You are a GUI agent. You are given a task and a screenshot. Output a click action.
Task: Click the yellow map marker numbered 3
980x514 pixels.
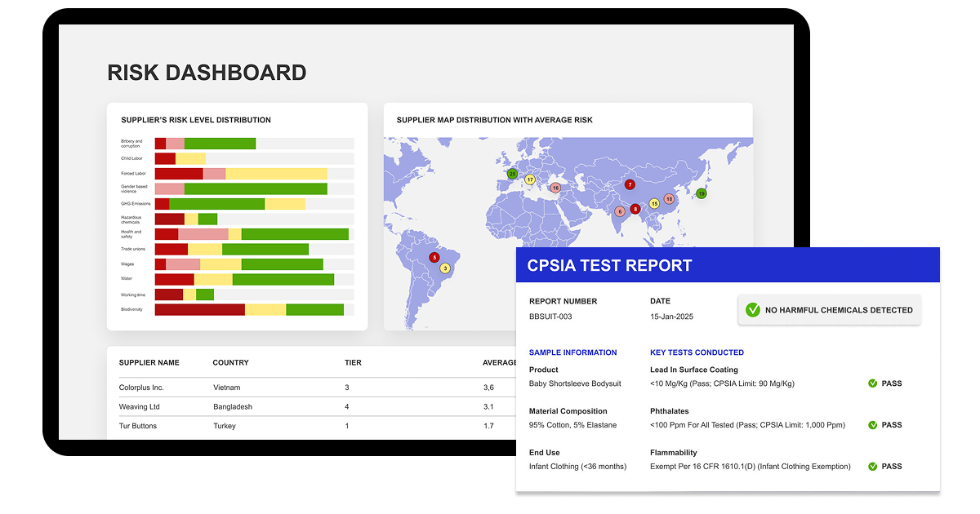pyautogui.click(x=445, y=268)
